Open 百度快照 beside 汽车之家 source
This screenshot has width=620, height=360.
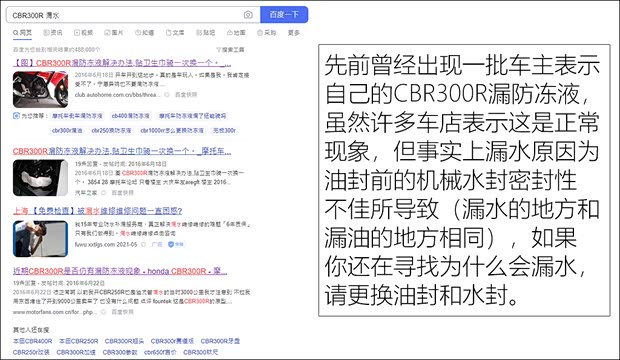(123, 193)
